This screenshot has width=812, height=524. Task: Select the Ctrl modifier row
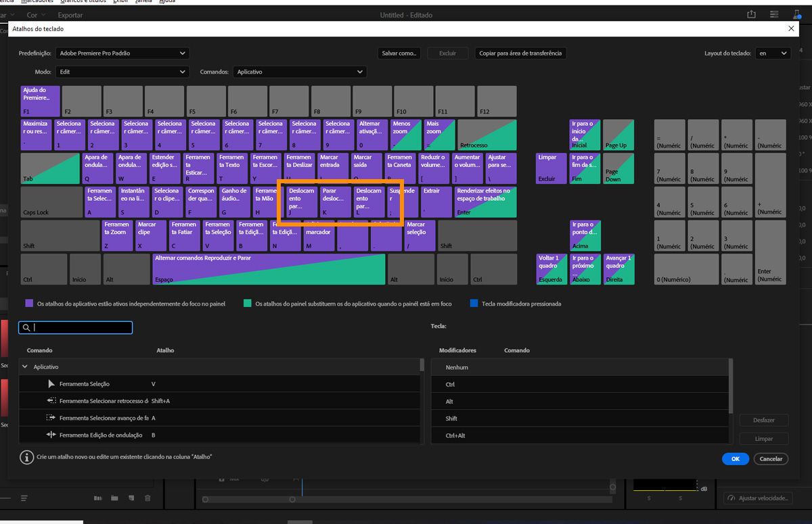pos(579,384)
